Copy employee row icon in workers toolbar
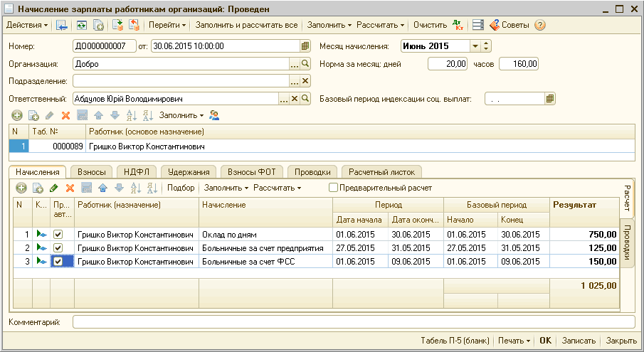 pos(33,115)
